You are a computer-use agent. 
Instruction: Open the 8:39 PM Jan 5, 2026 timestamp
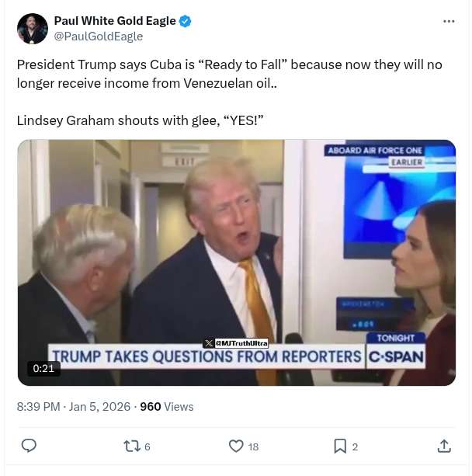click(x=74, y=406)
